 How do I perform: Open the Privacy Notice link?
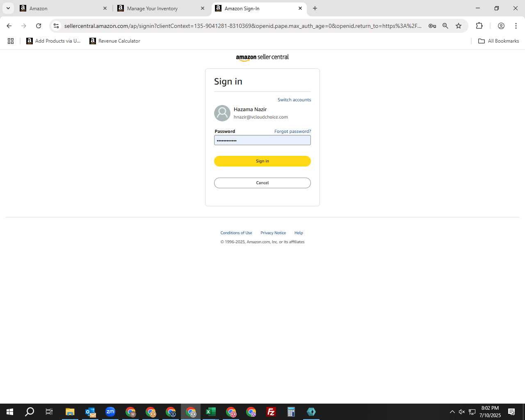point(273,233)
